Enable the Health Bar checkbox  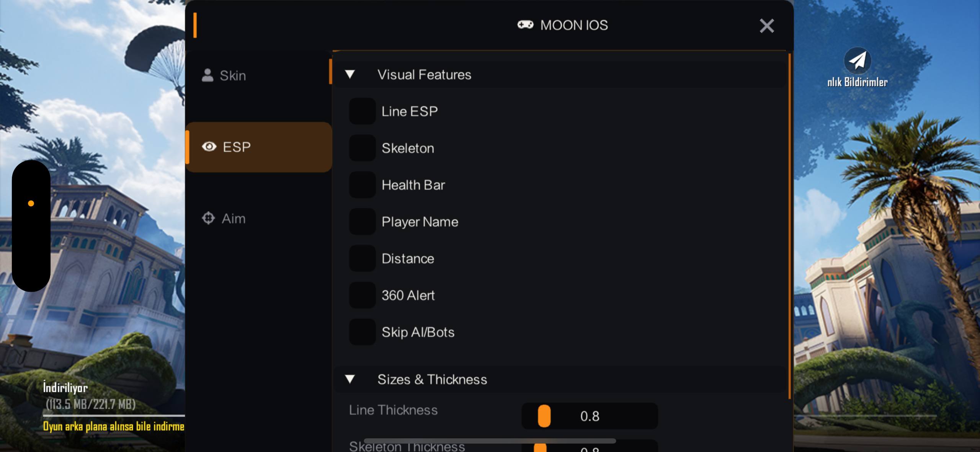[x=362, y=184]
